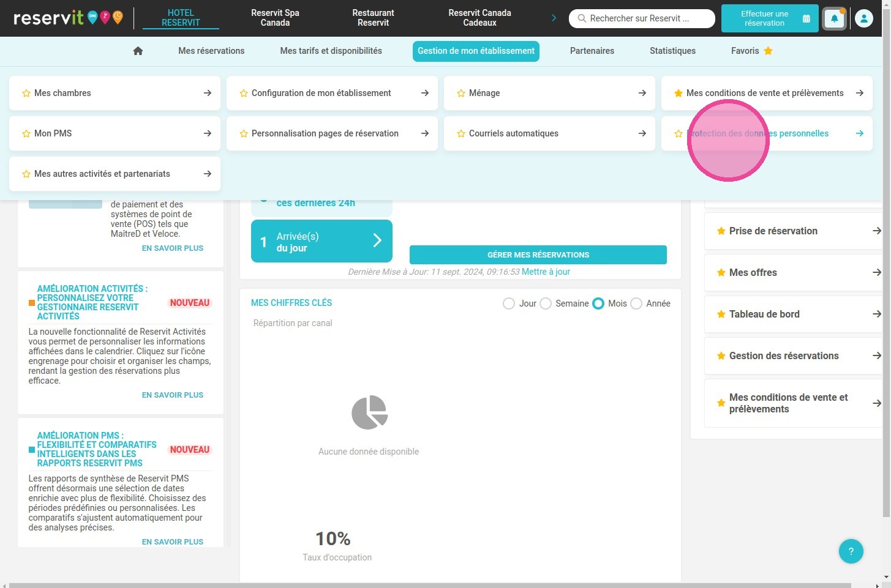Open Mes tarifs et disponibilités menu
This screenshot has height=588, width=891.
pos(331,51)
